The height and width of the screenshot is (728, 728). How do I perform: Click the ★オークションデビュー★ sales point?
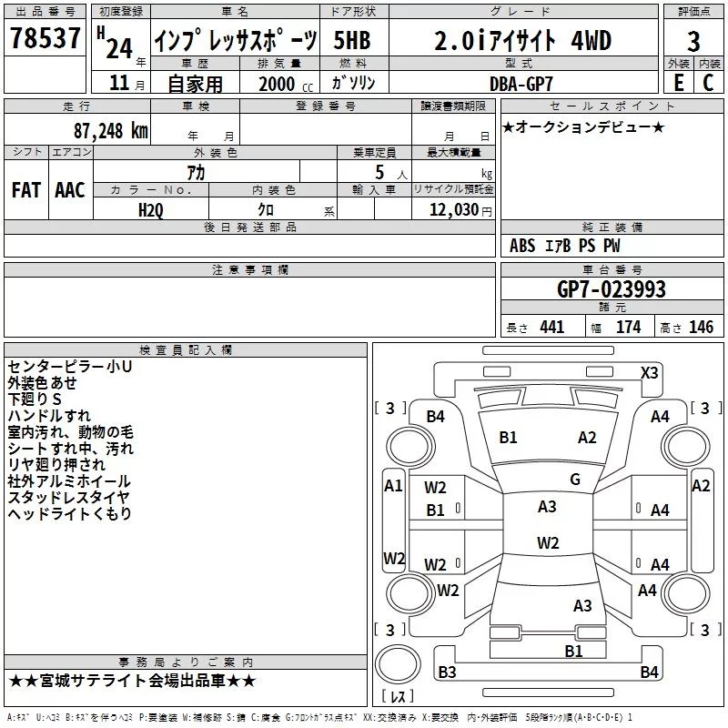[x=583, y=126]
